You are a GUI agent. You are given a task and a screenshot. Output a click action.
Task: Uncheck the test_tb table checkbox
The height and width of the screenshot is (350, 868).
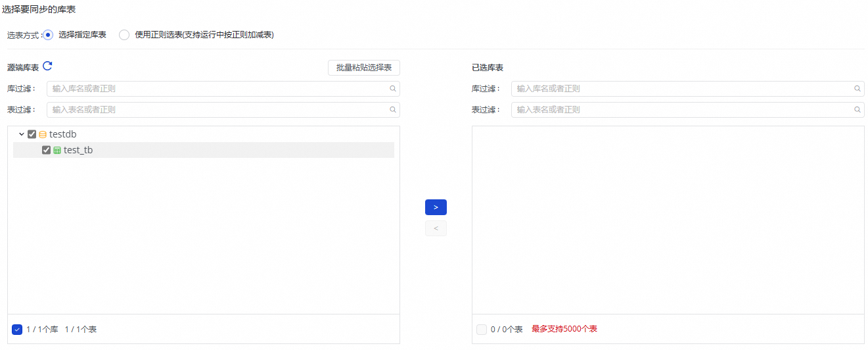point(46,150)
